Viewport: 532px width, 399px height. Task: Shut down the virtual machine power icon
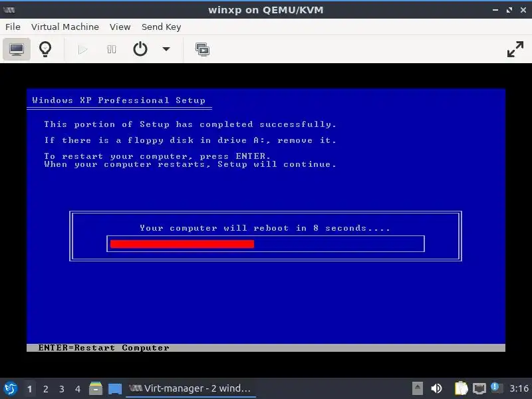(x=140, y=49)
